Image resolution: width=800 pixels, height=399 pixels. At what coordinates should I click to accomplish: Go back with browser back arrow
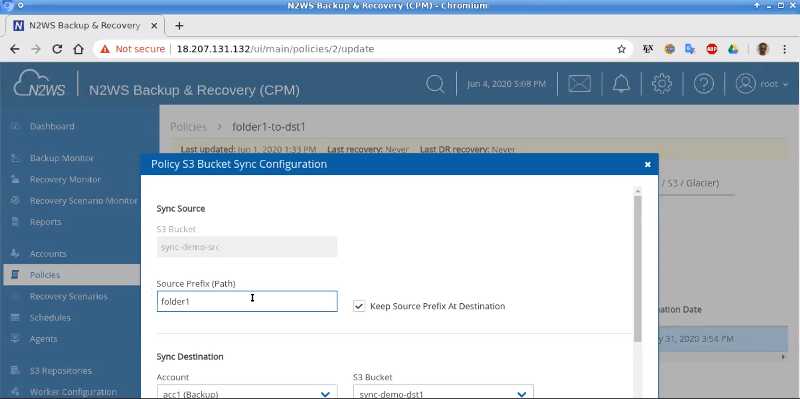[x=15, y=49]
